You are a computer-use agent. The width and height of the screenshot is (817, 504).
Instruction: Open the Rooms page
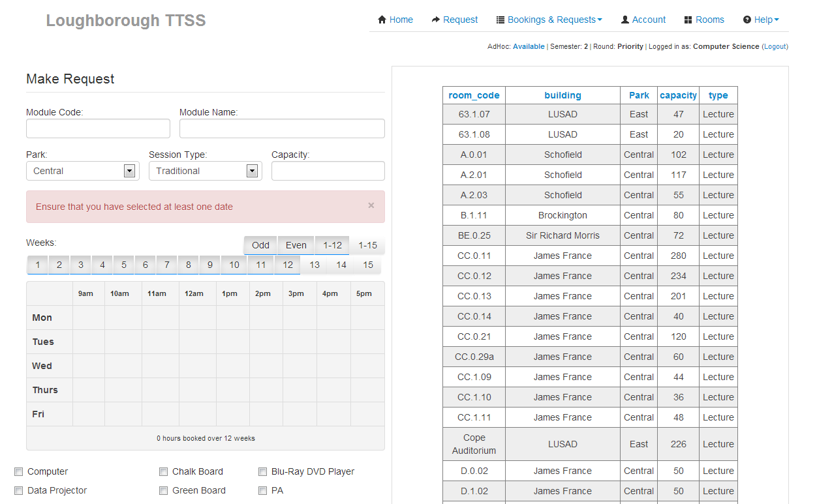click(x=704, y=20)
